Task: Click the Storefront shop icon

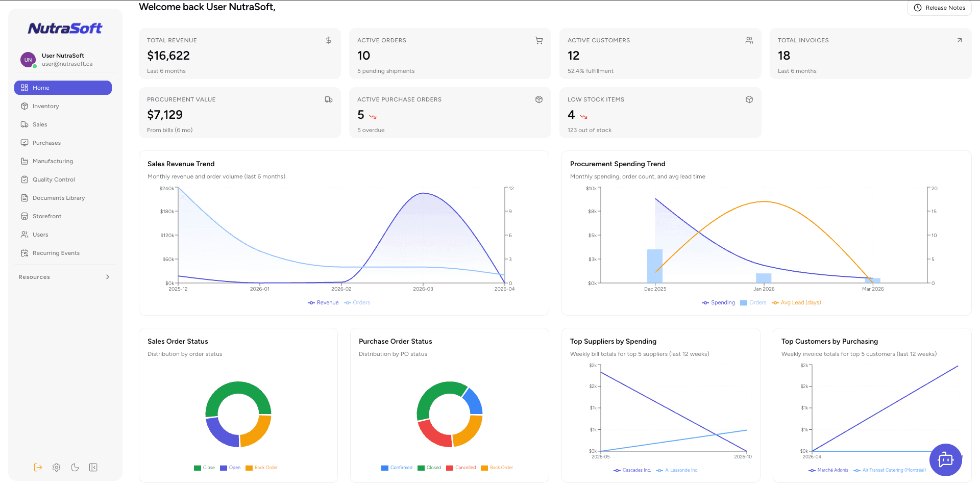Action: [x=24, y=216]
